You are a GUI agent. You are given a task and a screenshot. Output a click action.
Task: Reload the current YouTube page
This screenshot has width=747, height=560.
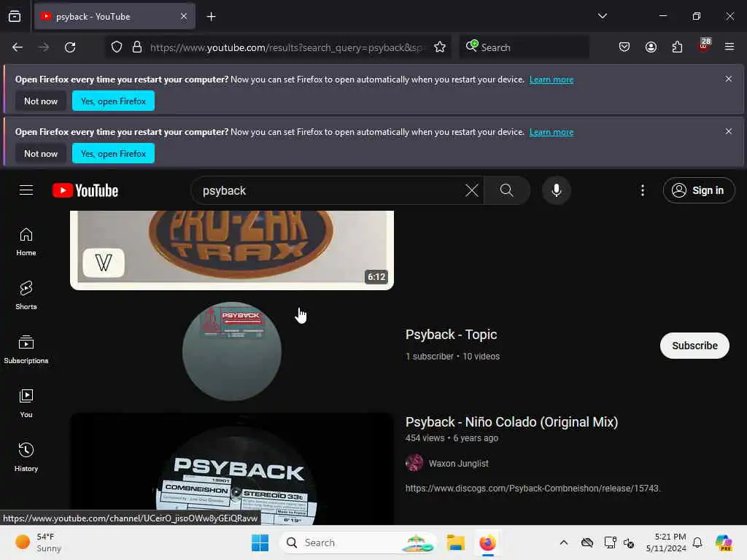coord(70,47)
